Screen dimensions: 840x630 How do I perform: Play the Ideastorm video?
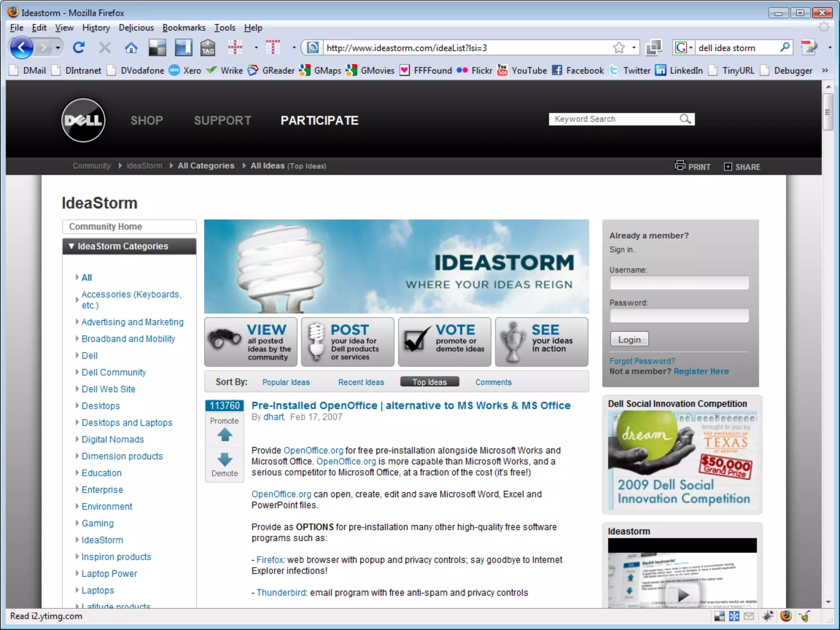point(682,595)
